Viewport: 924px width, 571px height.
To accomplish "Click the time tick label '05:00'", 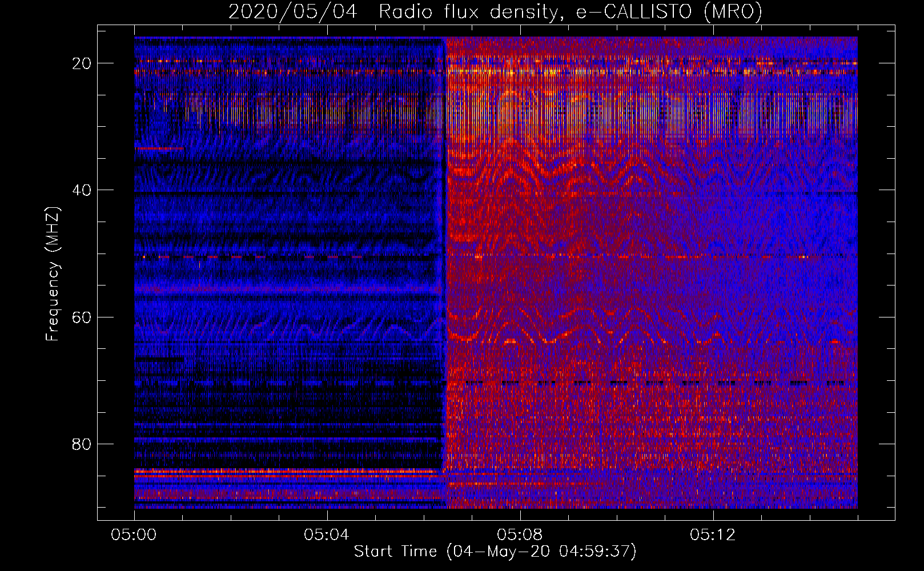I will point(134,535).
